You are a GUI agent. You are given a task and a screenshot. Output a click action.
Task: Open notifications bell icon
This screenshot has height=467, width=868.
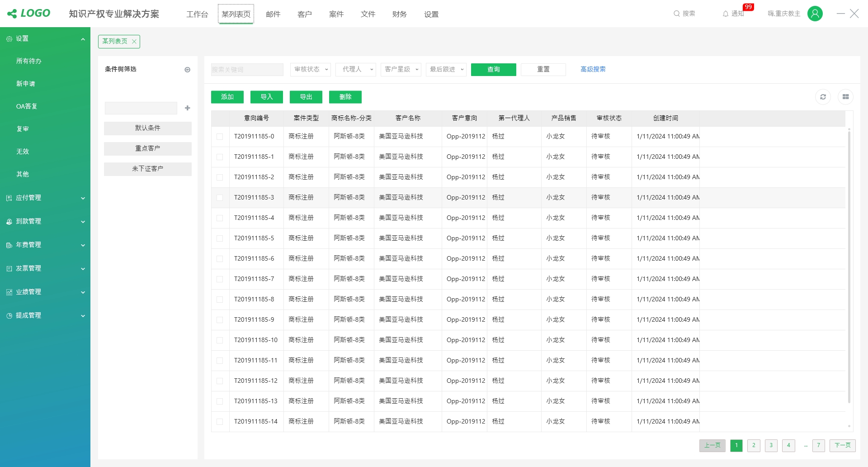click(x=726, y=14)
